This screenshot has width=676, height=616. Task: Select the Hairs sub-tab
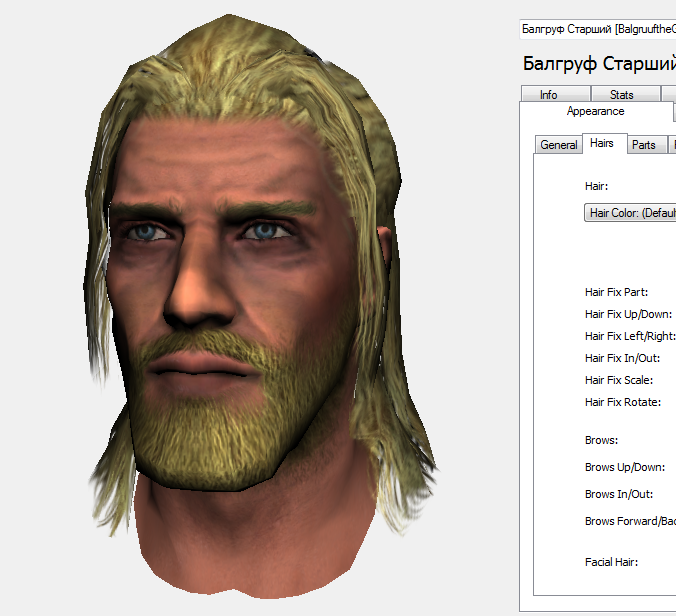tap(604, 143)
